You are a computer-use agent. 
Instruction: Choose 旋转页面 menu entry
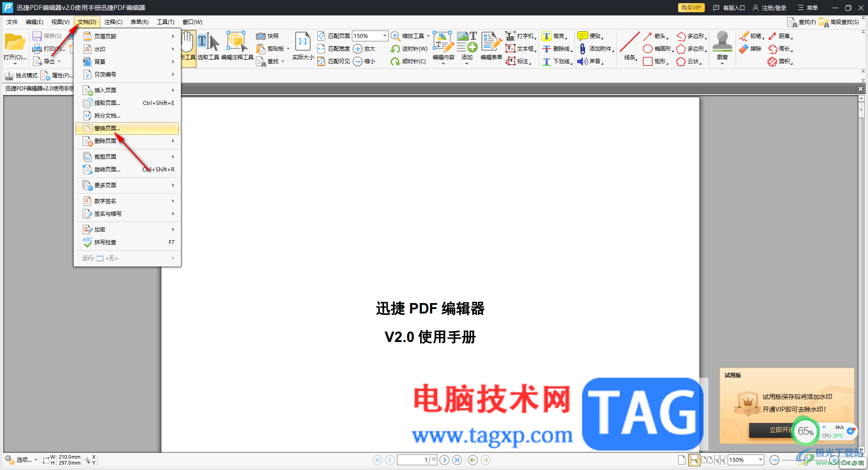[x=127, y=170]
